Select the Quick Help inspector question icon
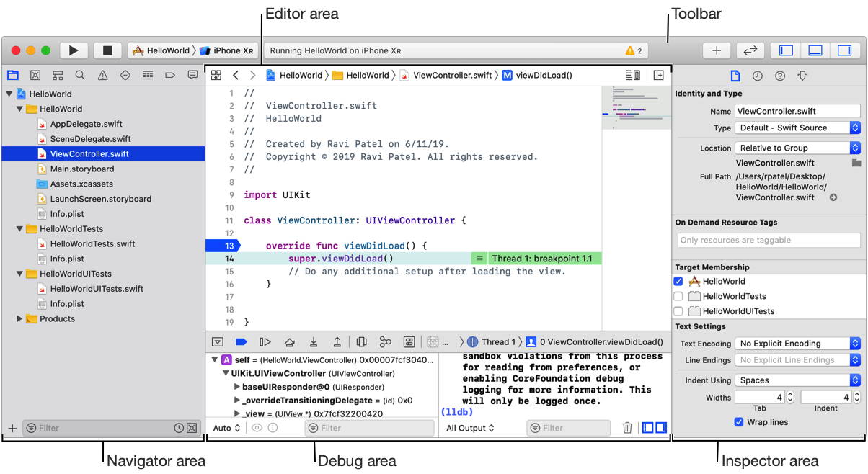This screenshot has width=868, height=474. point(780,76)
